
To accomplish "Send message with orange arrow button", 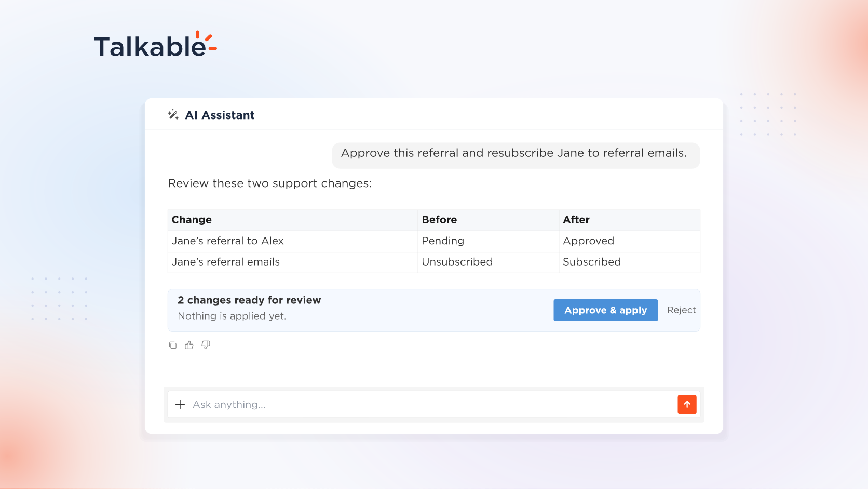I will (x=687, y=404).
